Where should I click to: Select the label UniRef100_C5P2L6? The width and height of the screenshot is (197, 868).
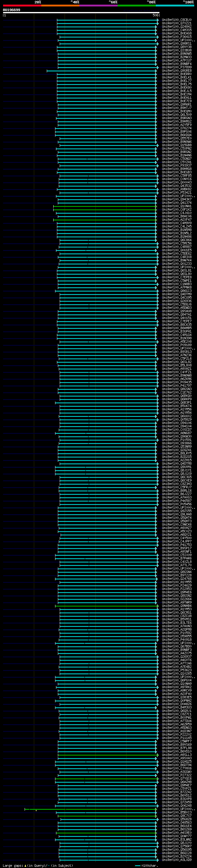(176, 358)
